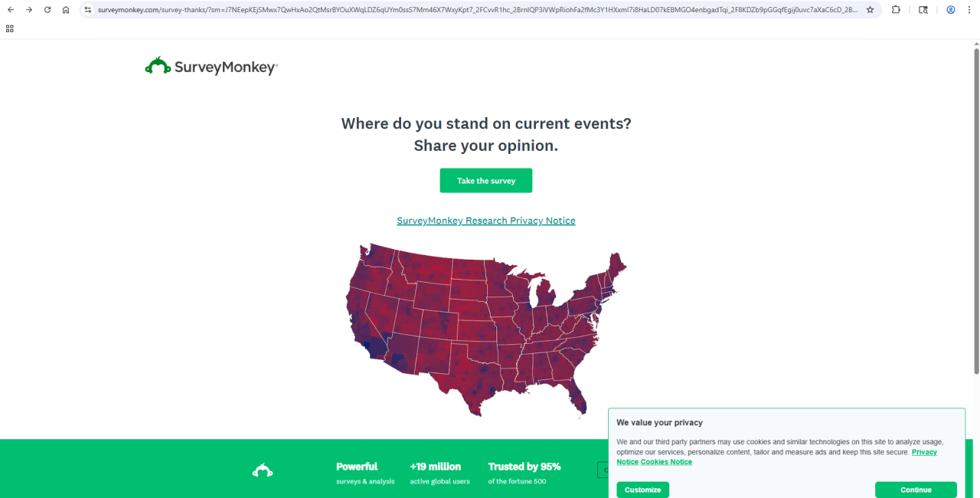Open SurveyMonkey Research Privacy Notice link
This screenshot has width=980, height=498.
(x=485, y=221)
